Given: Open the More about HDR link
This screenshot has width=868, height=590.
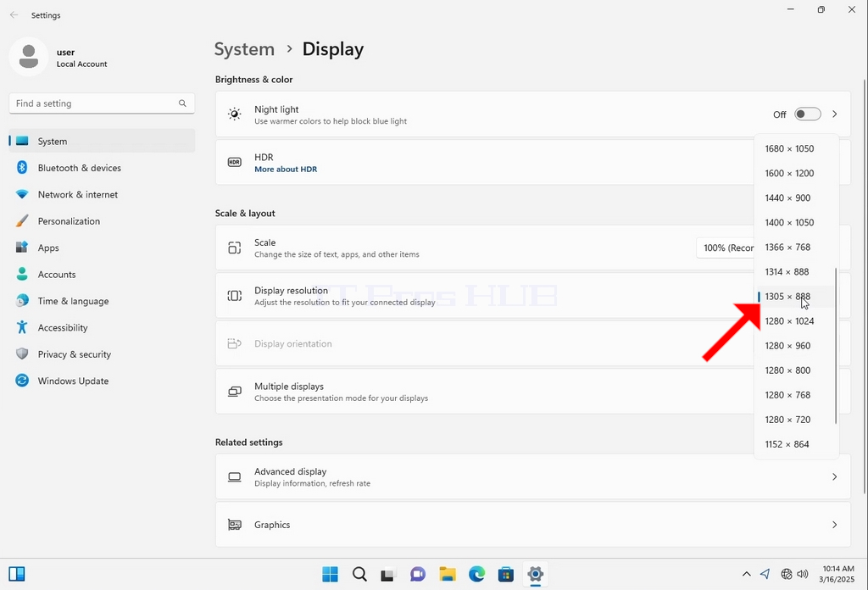Looking at the screenshot, I should click(x=286, y=170).
